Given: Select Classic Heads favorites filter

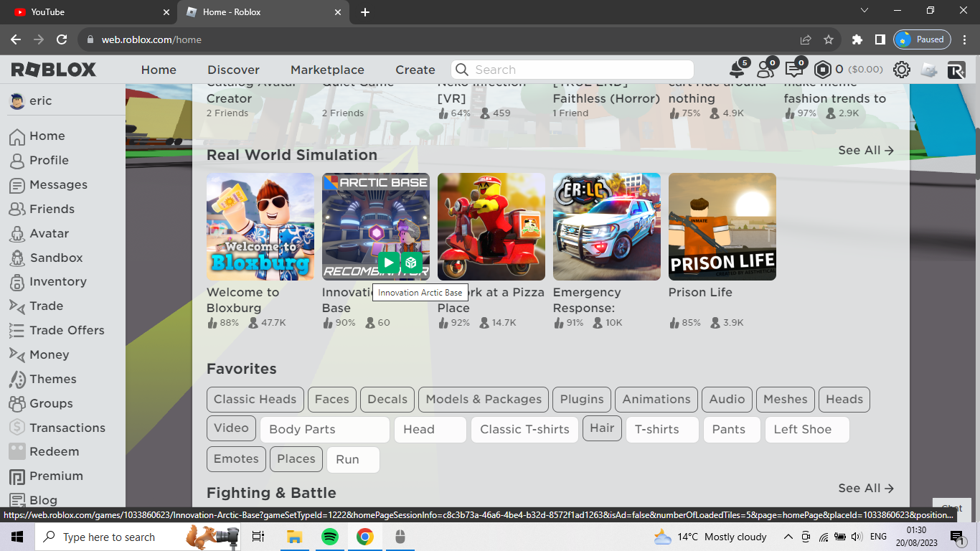Looking at the screenshot, I should pyautogui.click(x=255, y=399).
